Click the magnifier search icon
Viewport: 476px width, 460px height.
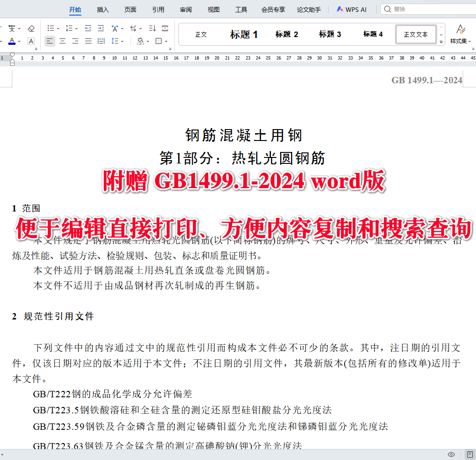(387, 9)
